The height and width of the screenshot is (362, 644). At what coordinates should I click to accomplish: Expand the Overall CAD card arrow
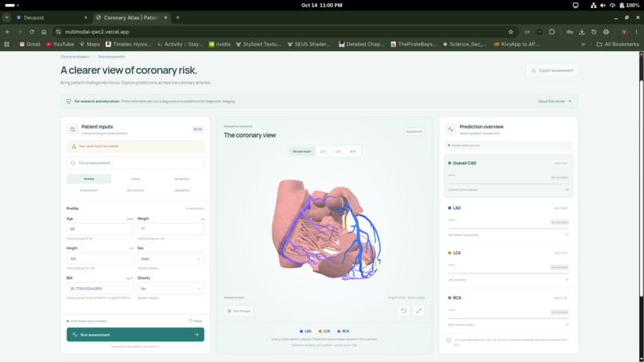click(566, 190)
